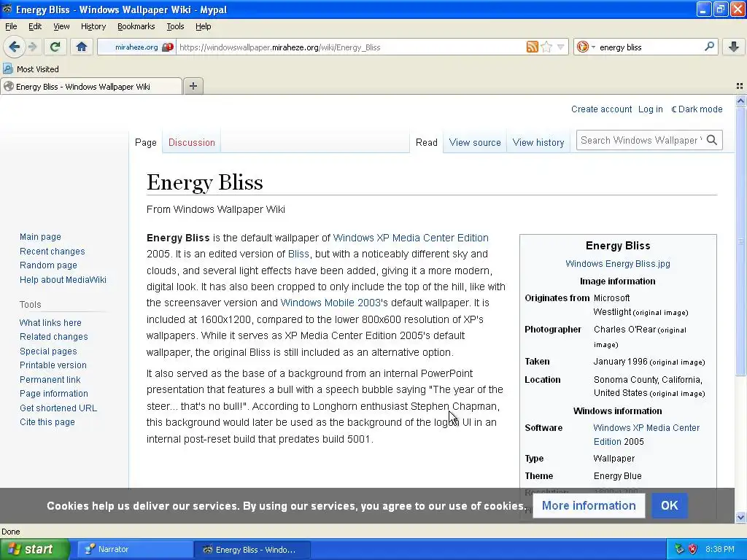Open the View menu

tap(61, 26)
